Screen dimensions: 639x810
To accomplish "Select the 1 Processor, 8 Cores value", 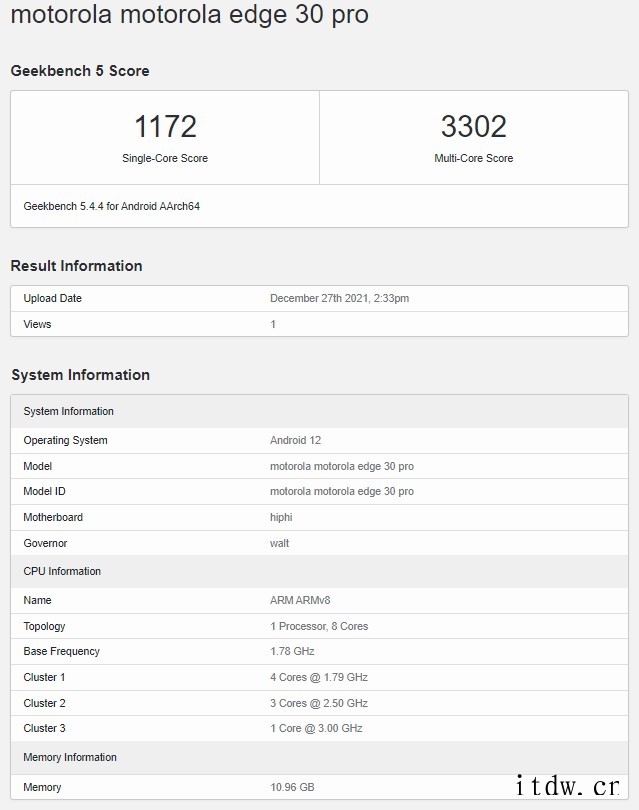I will point(319,626).
